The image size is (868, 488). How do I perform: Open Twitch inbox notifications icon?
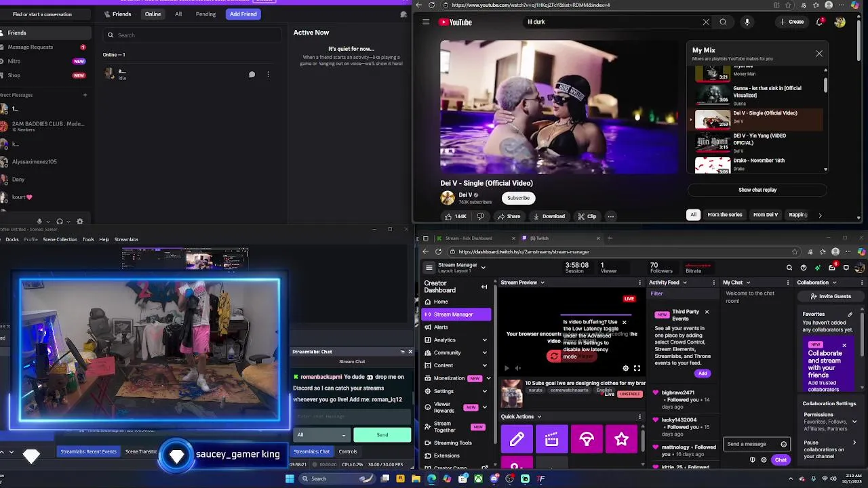coord(832,268)
